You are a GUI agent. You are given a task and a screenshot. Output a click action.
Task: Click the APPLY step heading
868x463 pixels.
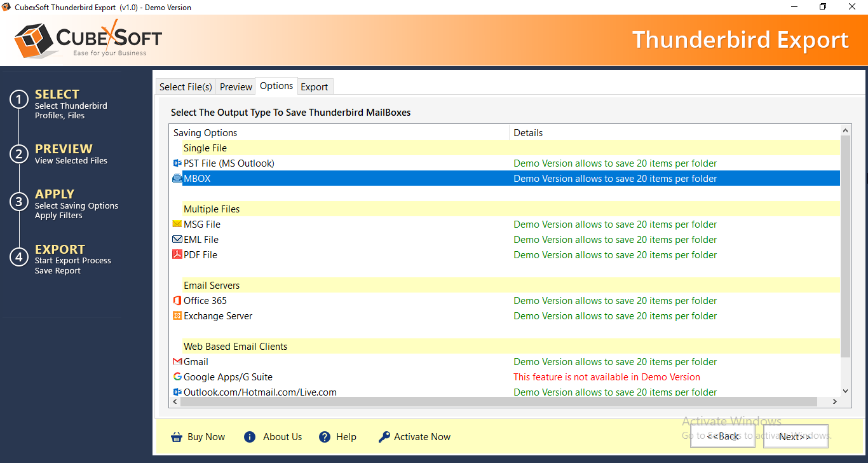click(55, 194)
